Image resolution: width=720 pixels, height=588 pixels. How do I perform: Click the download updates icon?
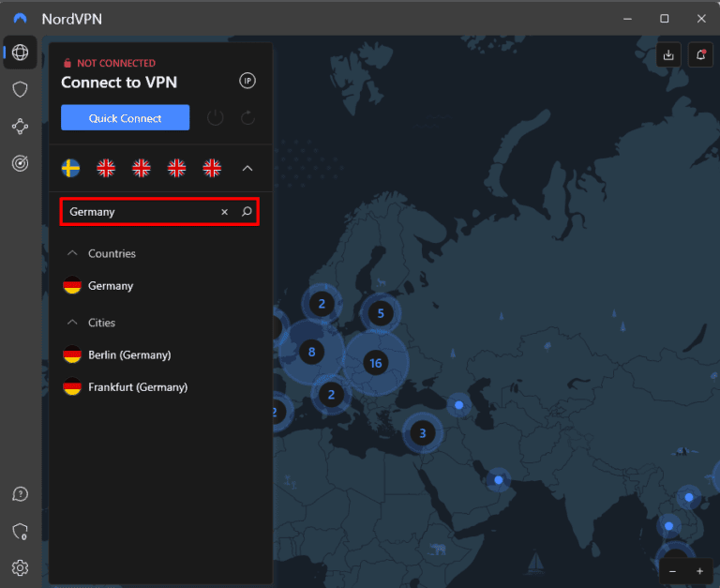668,54
